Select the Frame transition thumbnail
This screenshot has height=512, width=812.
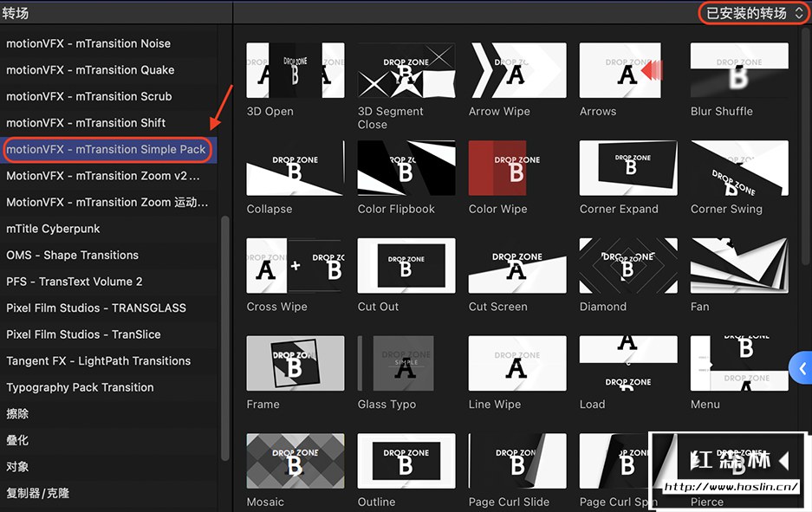296,363
